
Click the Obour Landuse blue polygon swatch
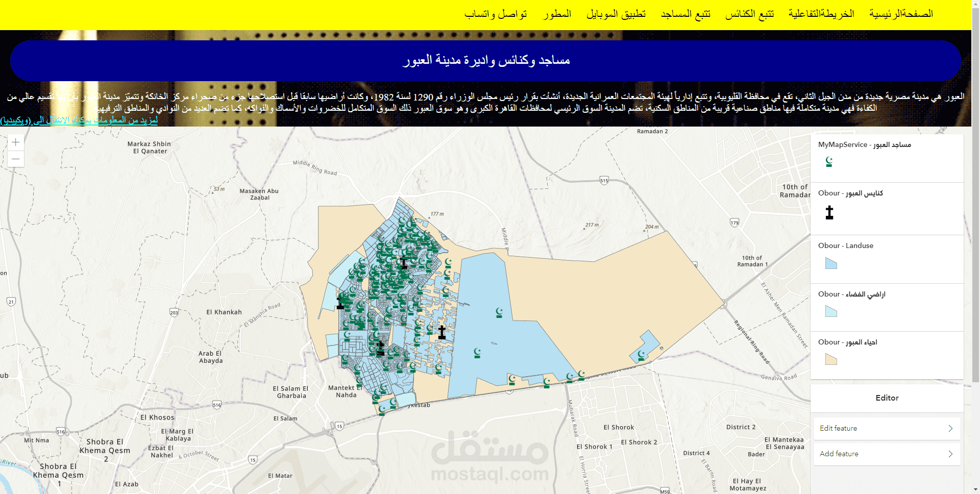pyautogui.click(x=831, y=263)
